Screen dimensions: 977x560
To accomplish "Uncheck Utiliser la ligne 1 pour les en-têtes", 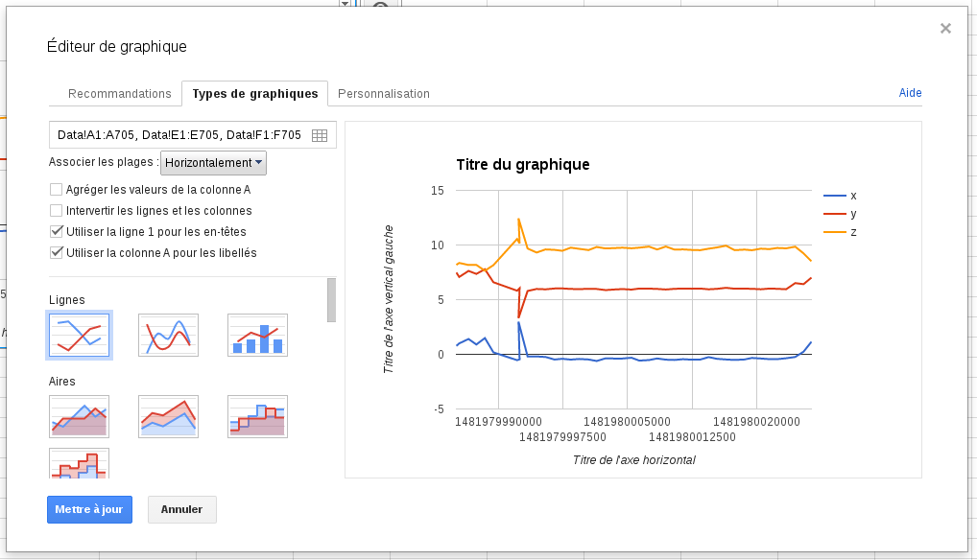I will (56, 231).
